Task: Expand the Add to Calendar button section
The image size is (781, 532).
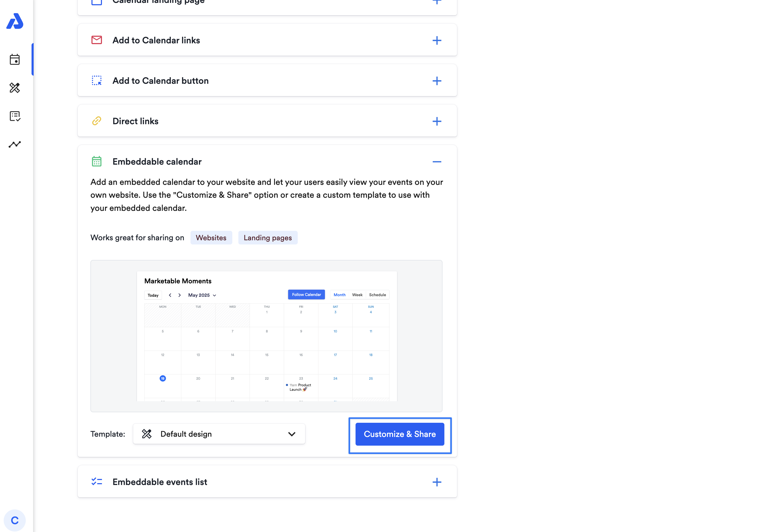Action: click(x=436, y=81)
